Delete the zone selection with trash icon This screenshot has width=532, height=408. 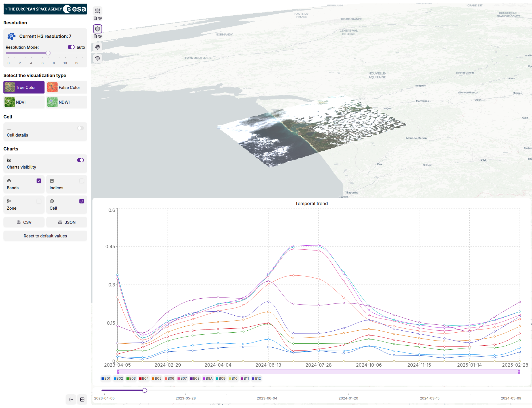point(95,18)
